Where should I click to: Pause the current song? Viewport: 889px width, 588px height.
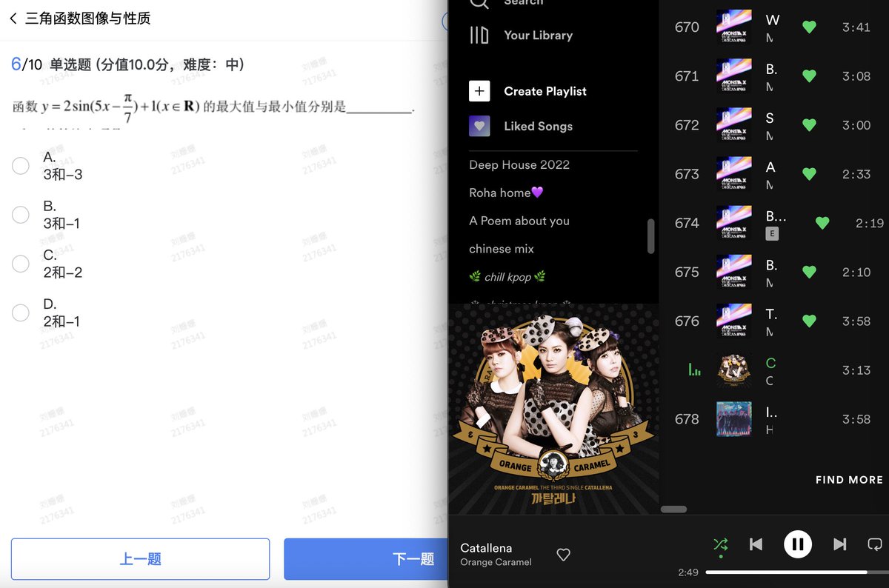point(798,544)
